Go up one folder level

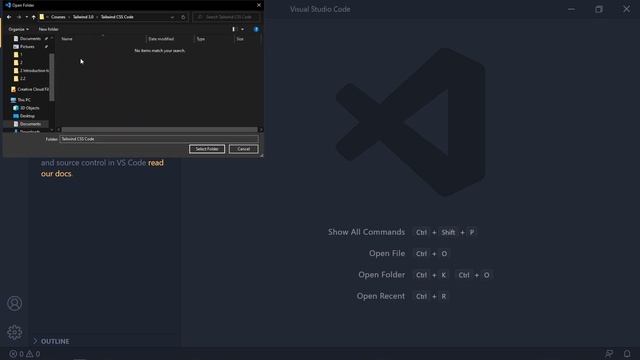click(33, 17)
